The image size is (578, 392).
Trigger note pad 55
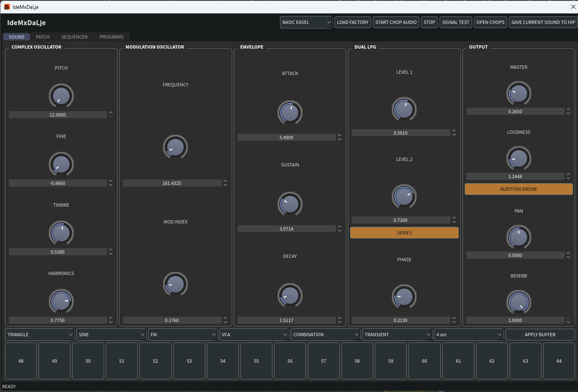pos(256,361)
